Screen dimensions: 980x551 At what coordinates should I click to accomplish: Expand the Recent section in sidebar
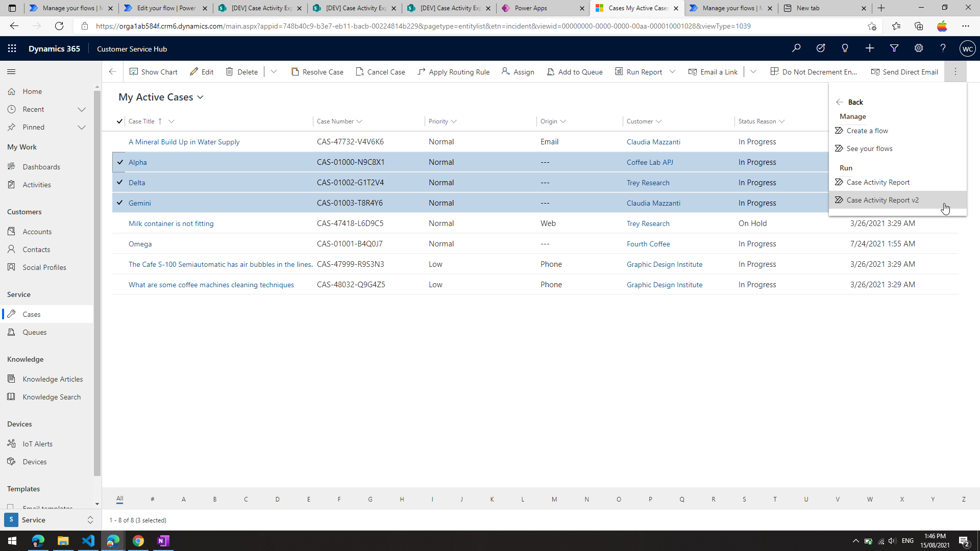click(82, 109)
